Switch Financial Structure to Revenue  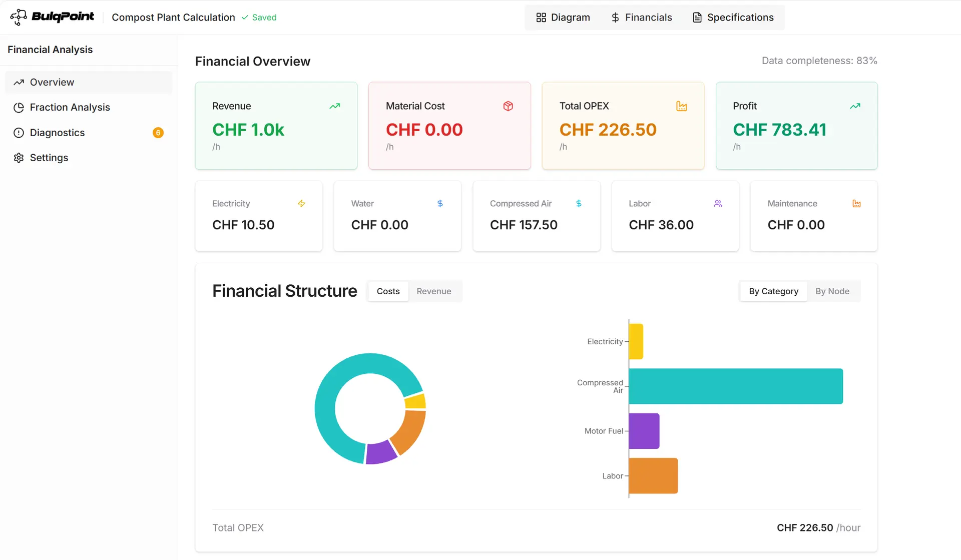pos(433,291)
